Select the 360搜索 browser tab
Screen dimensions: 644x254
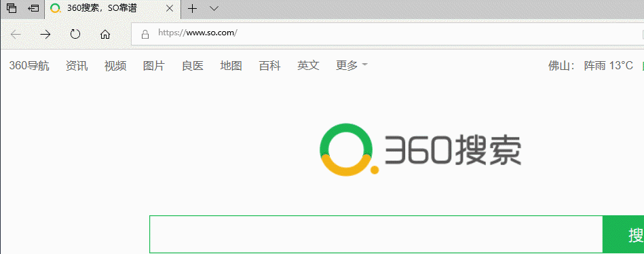[112, 9]
